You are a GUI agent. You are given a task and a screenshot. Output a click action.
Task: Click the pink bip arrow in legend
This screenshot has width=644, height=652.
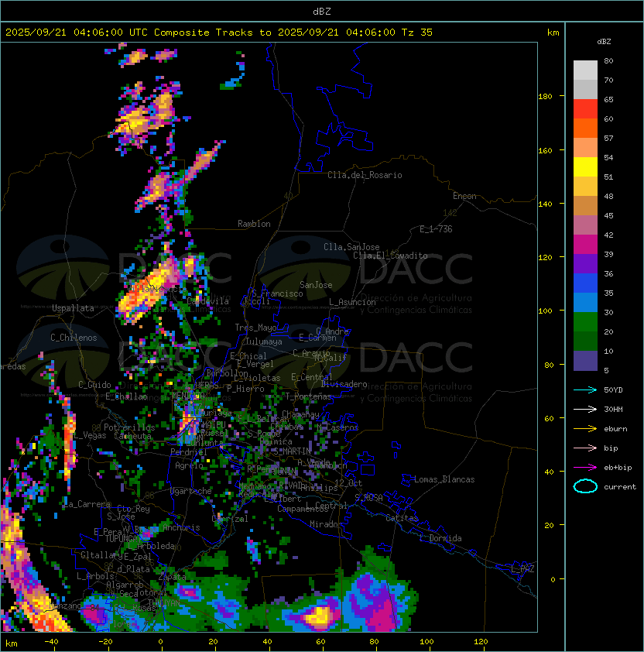(x=585, y=448)
